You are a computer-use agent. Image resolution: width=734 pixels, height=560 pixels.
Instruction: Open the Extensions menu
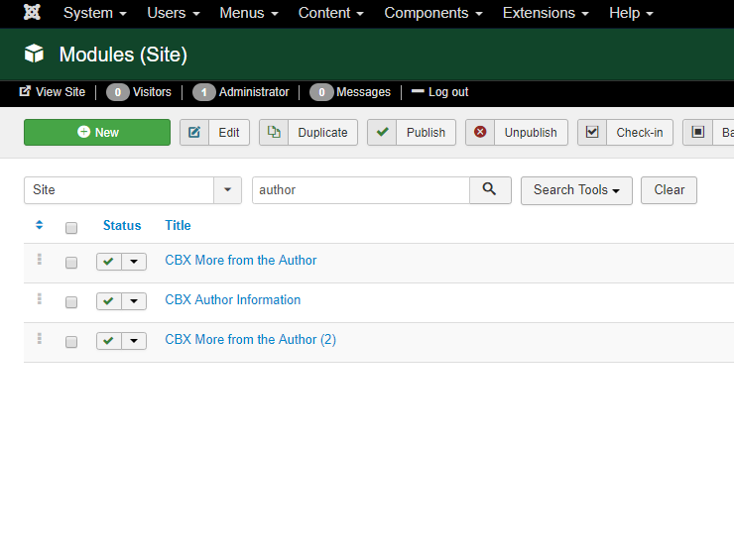click(546, 13)
